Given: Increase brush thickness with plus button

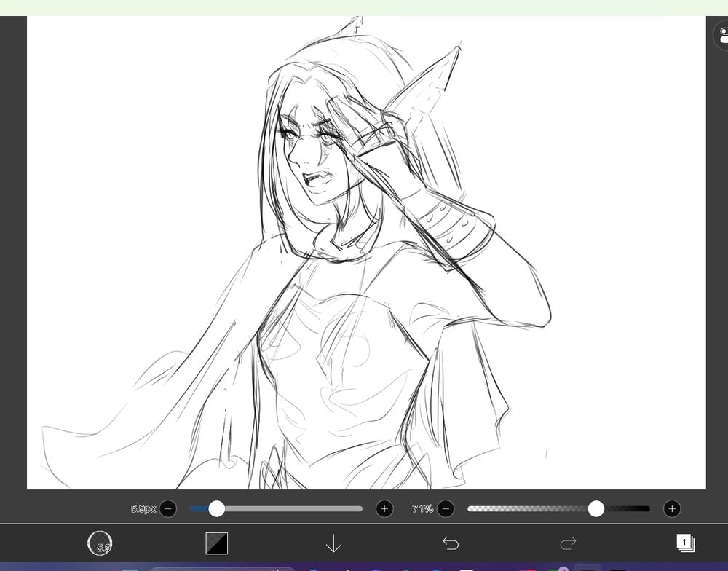Looking at the screenshot, I should pos(384,509).
